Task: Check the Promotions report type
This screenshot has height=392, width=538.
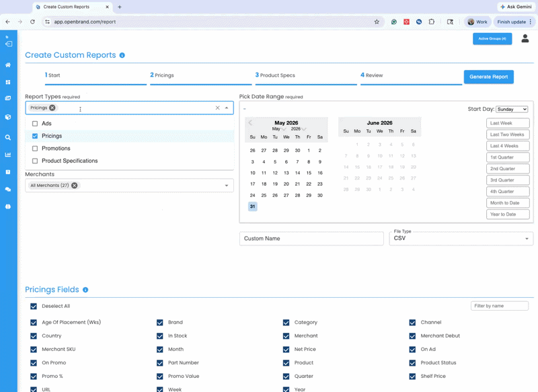Action: [35, 149]
